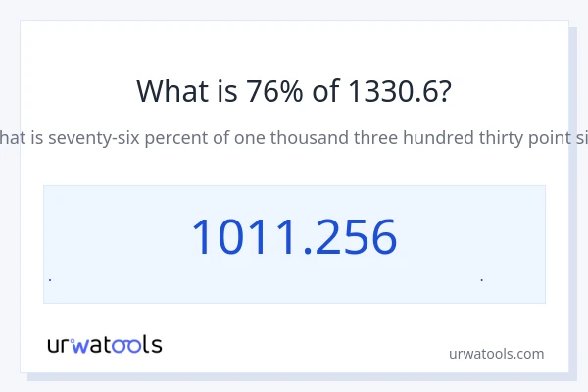Open the urwatools.com link
Screen dimensions: 588x392
[496, 354]
